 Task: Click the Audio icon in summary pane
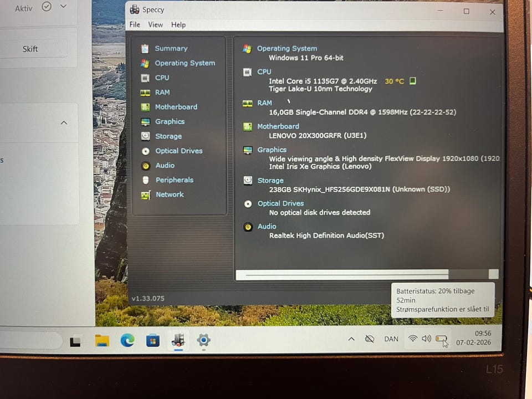click(x=248, y=227)
